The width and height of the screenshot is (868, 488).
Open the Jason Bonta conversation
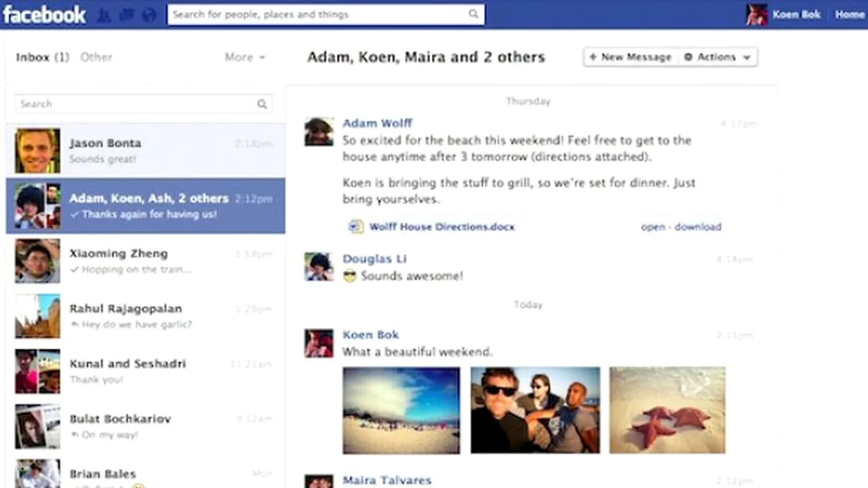[x=145, y=150]
